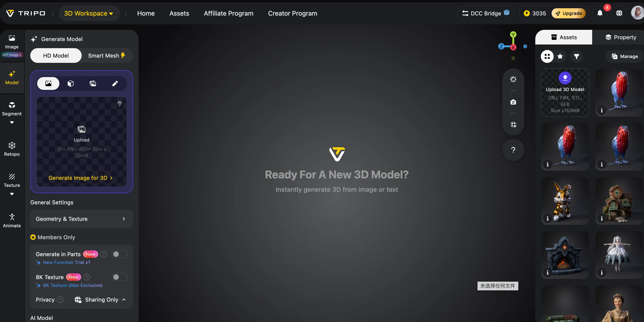Screen dimensions: 644x322
Task: Open the user profile avatar
Action: tap(637, 13)
